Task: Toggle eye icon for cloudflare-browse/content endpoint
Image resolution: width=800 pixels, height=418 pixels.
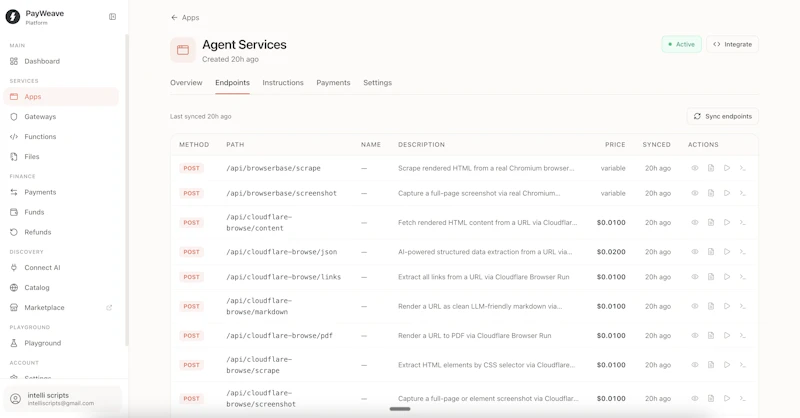Action: click(695, 223)
